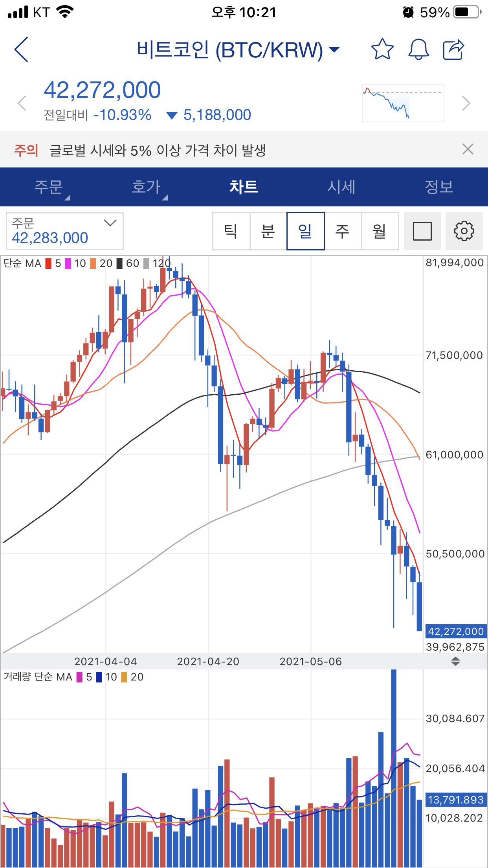
Task: Open chart settings gear icon
Action: tap(464, 231)
